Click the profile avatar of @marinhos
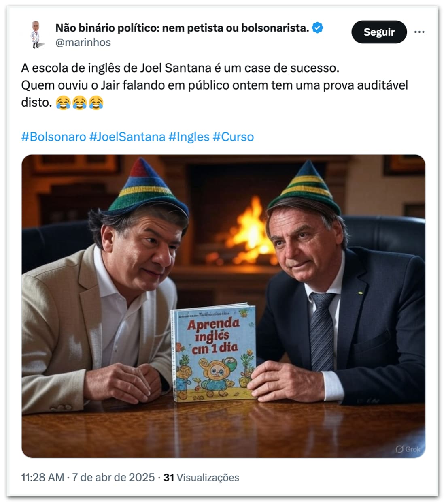 (36, 33)
